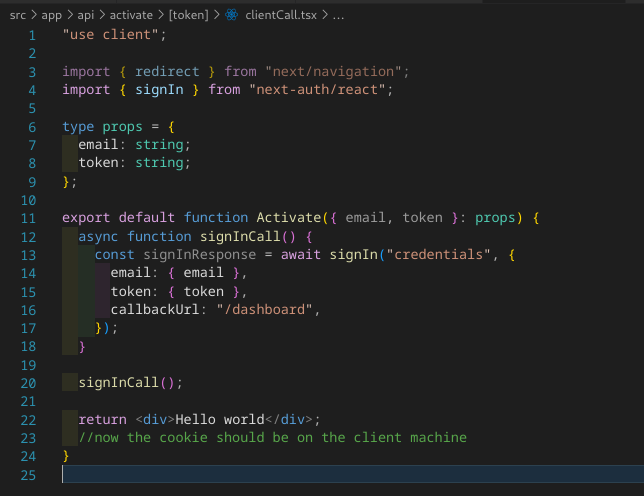Click the 'return' keyword
This screenshot has width=644, height=496.
[103, 420]
